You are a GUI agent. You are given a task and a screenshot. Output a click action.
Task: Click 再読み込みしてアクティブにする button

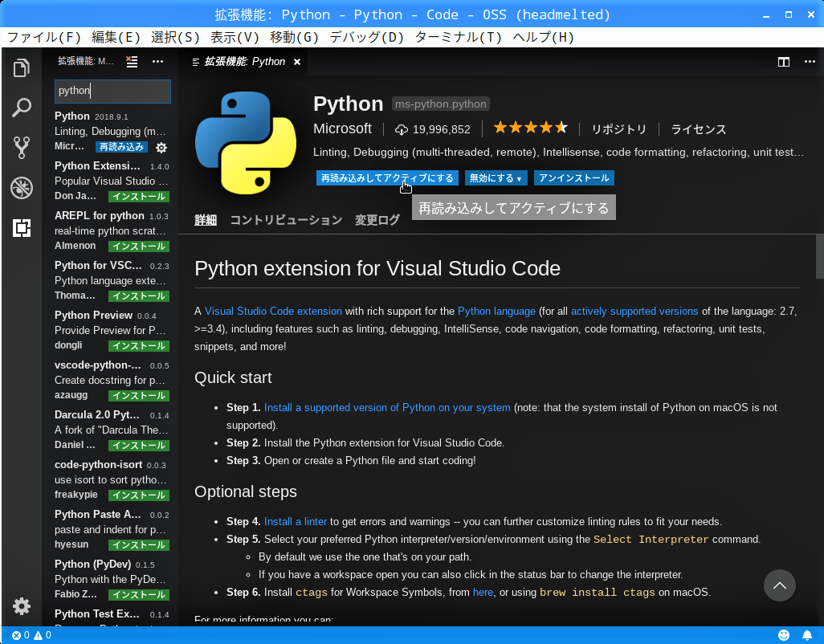click(387, 178)
